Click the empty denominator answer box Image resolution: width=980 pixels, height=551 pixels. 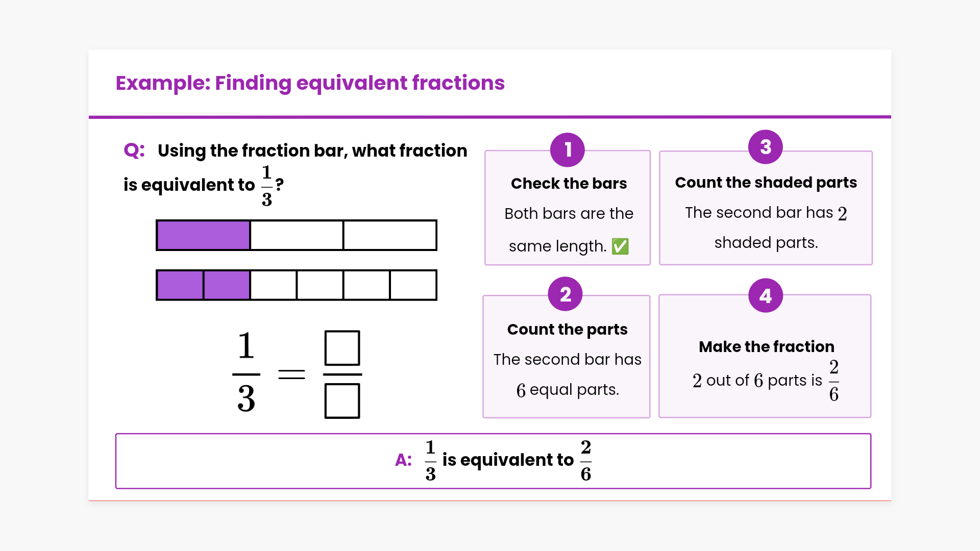342,401
